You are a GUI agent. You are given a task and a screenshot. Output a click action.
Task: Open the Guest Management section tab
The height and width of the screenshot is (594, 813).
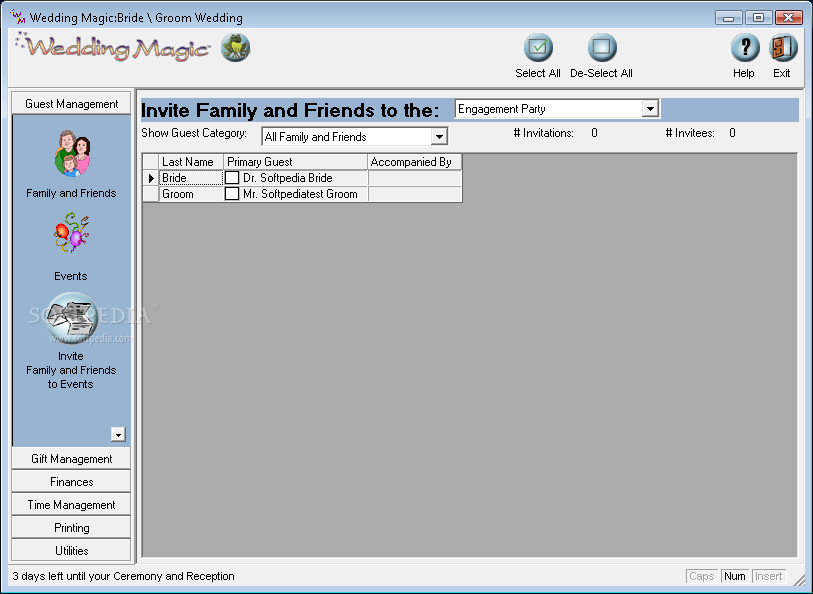[x=72, y=104]
